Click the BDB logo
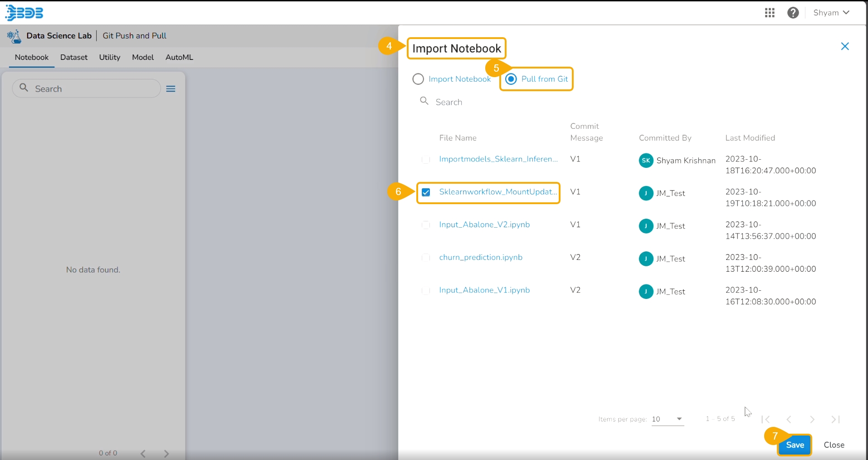The image size is (868, 460). click(24, 13)
